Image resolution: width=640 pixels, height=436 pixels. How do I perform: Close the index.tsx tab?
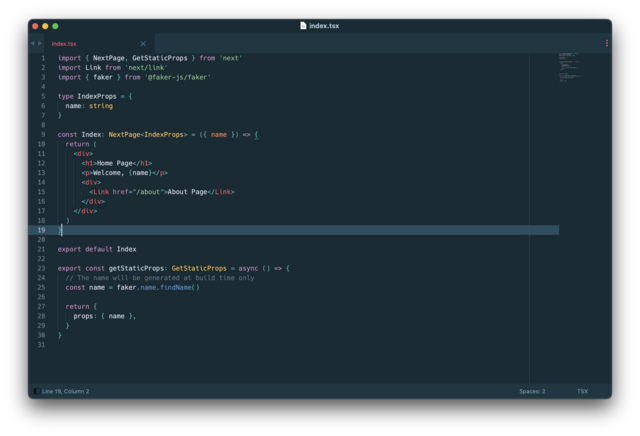(143, 44)
